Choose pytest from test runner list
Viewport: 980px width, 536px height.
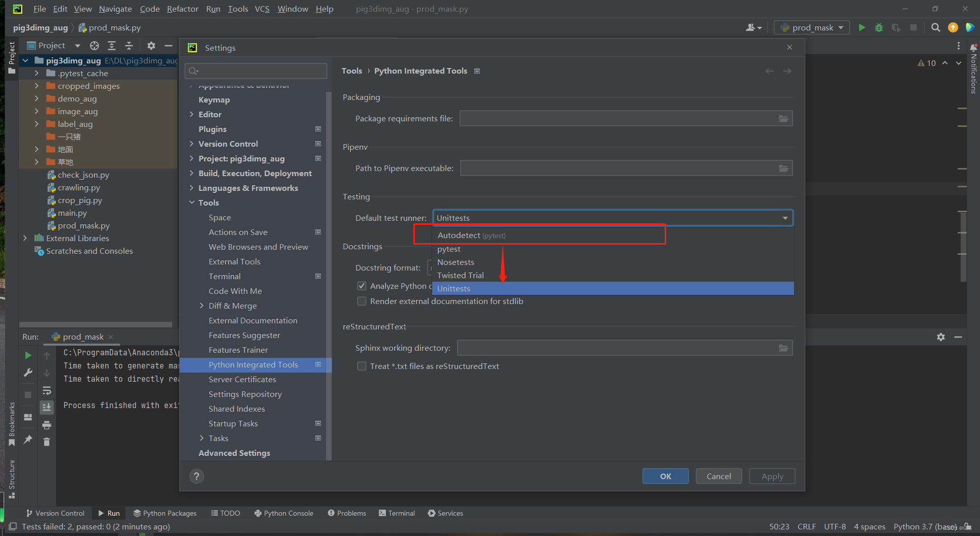(x=613, y=249)
